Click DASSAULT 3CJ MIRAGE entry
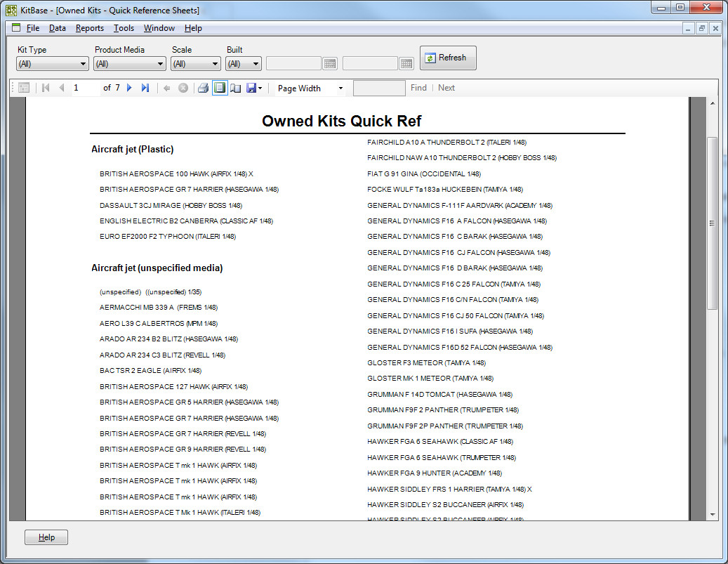Viewport: 728px width, 564px height. 171,205
